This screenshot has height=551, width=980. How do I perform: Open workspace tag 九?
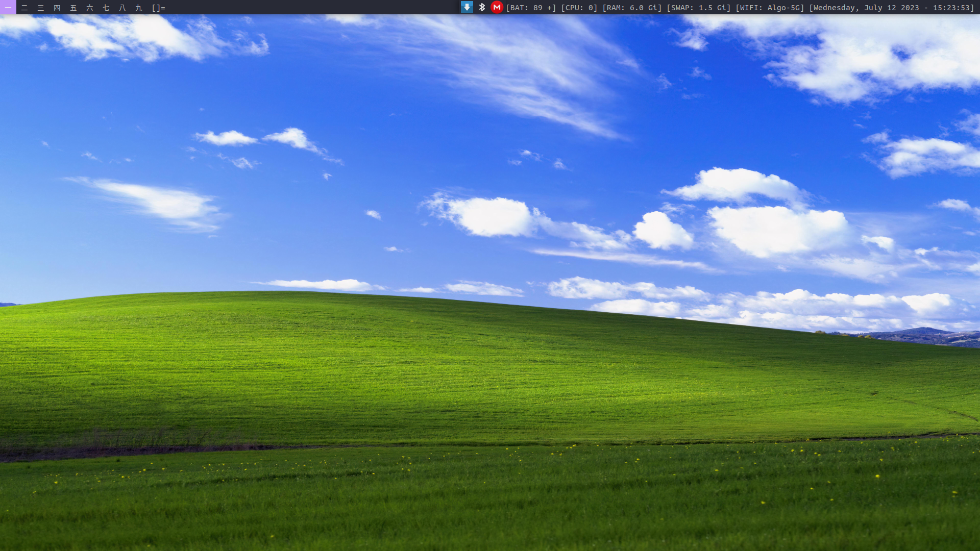pos(139,7)
